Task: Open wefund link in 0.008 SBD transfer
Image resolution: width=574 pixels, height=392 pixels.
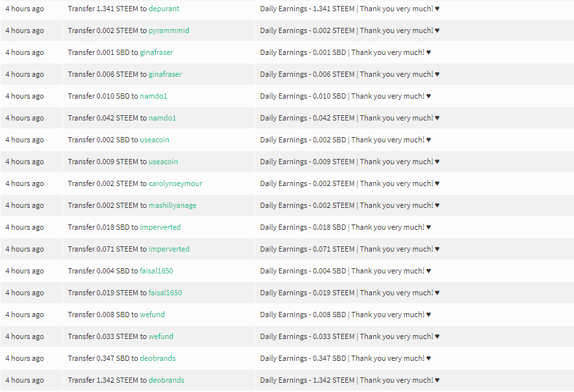Action: point(152,315)
